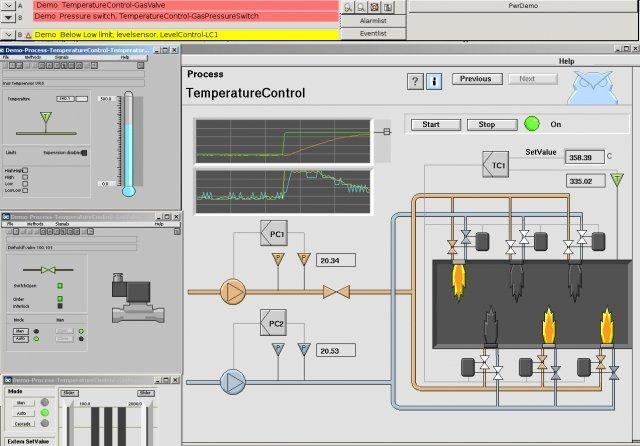This screenshot has width=640, height=446.
Task: Open the PC2 pressure controller block
Action: tap(274, 323)
